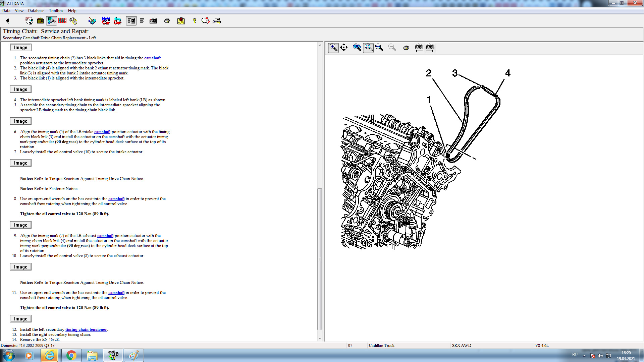
Task: Show next image with camera arrow
Action: 430,47
